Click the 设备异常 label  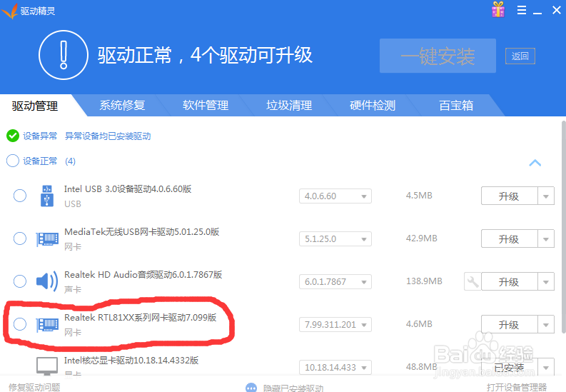click(x=40, y=136)
